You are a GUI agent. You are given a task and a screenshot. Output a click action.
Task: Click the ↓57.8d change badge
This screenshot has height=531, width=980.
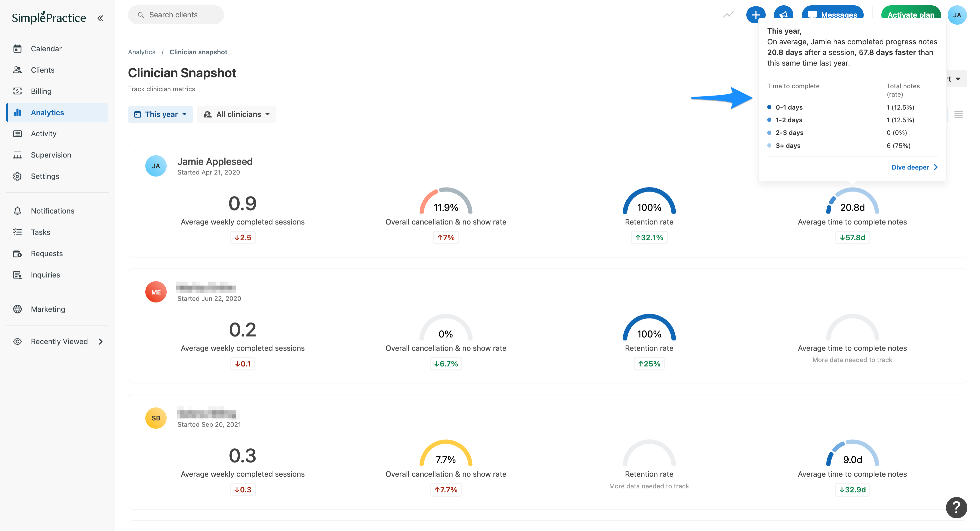(852, 238)
